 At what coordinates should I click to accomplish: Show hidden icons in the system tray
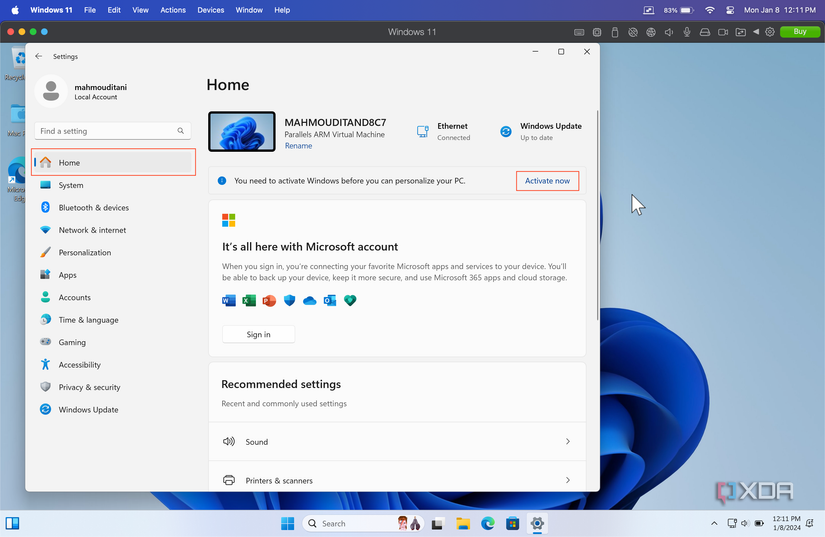tap(714, 523)
